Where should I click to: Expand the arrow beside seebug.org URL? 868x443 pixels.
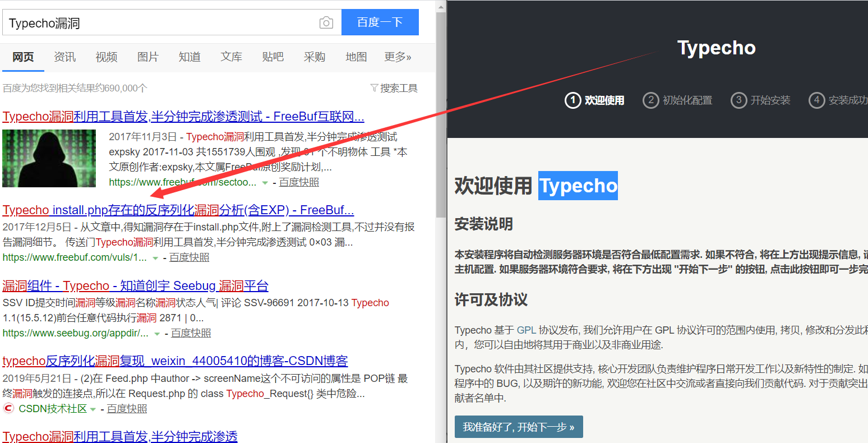point(158,333)
